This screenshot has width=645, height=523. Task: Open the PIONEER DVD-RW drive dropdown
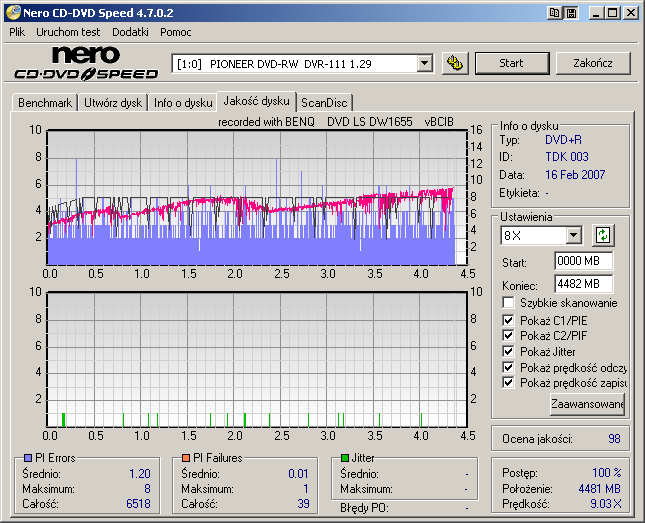pyautogui.click(x=425, y=64)
